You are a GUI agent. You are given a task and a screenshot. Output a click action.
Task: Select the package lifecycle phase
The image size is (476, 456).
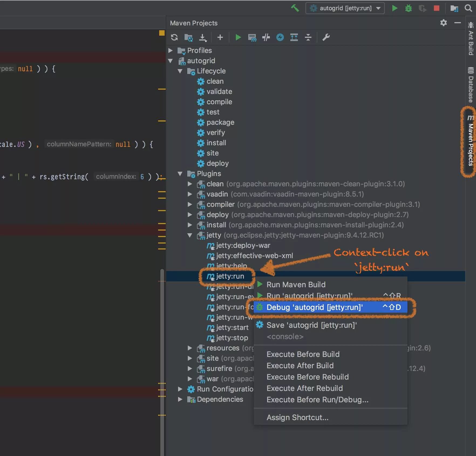click(x=220, y=122)
